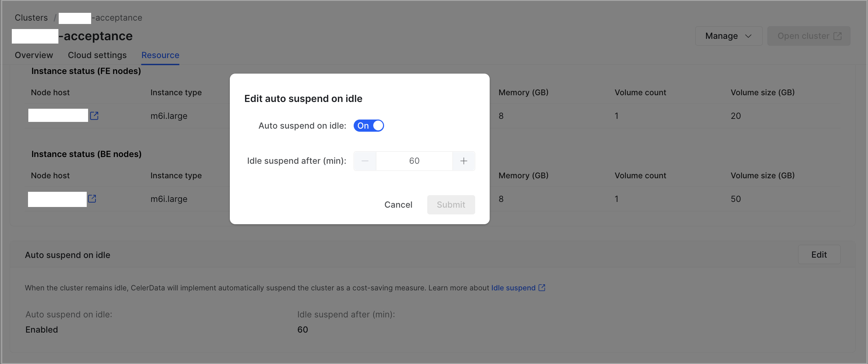868x364 pixels.
Task: Click the Submit button
Action: coord(451,205)
